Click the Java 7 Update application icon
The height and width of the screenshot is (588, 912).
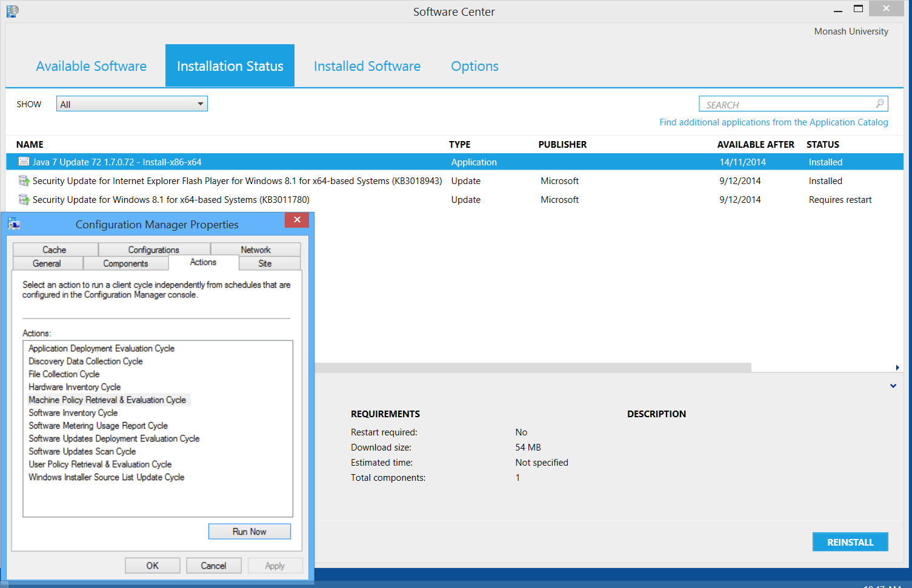tap(24, 162)
